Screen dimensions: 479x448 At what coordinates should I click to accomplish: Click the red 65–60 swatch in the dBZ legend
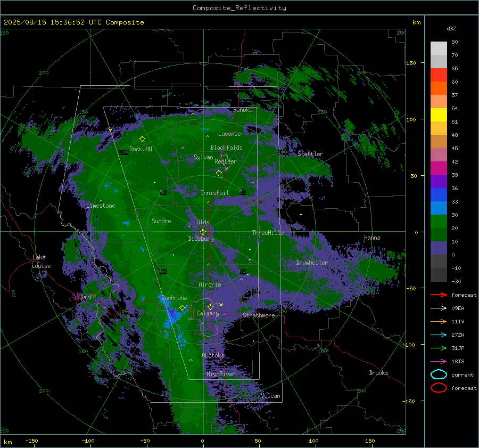tap(439, 75)
